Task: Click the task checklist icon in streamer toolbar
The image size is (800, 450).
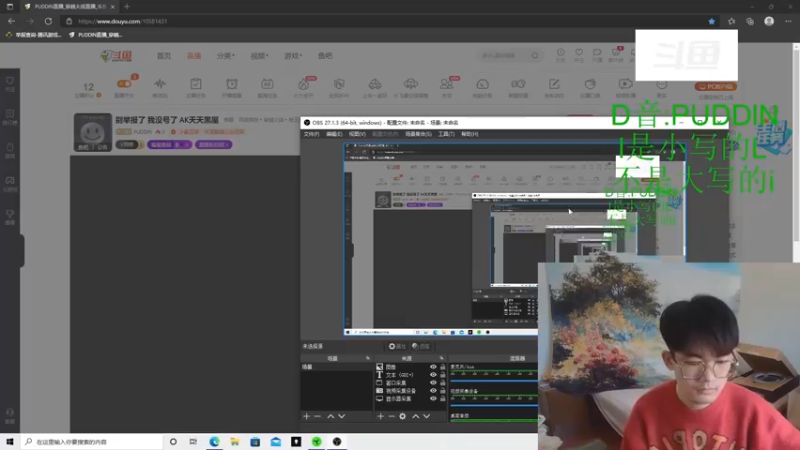Action: coord(195,84)
